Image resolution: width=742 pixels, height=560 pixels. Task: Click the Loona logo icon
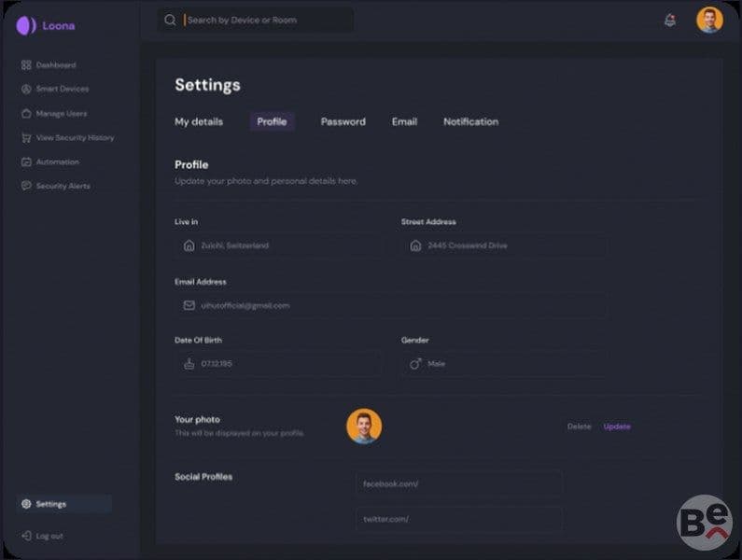click(x=26, y=25)
